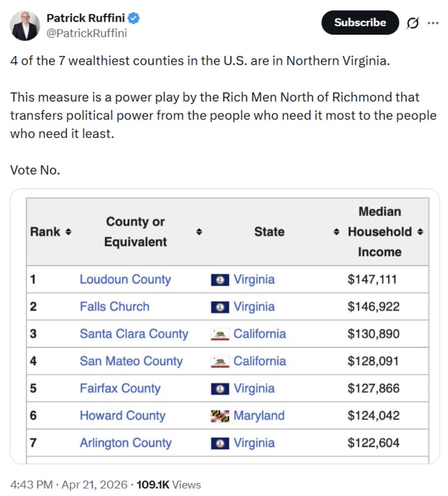The width and height of the screenshot is (448, 496).
Task: Click the 109.1K Views count
Action: (168, 485)
